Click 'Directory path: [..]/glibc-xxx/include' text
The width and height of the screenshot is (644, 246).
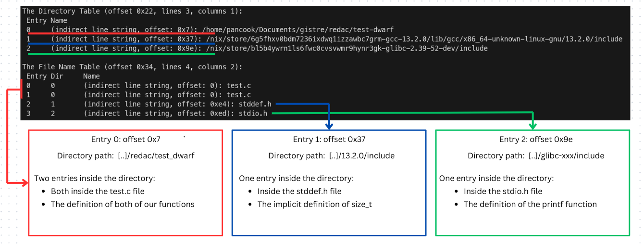[x=536, y=156]
